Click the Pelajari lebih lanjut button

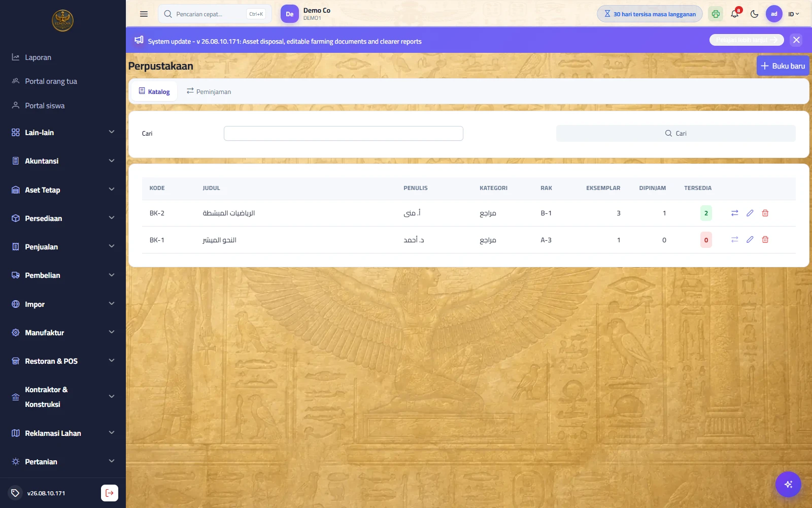coord(747,40)
